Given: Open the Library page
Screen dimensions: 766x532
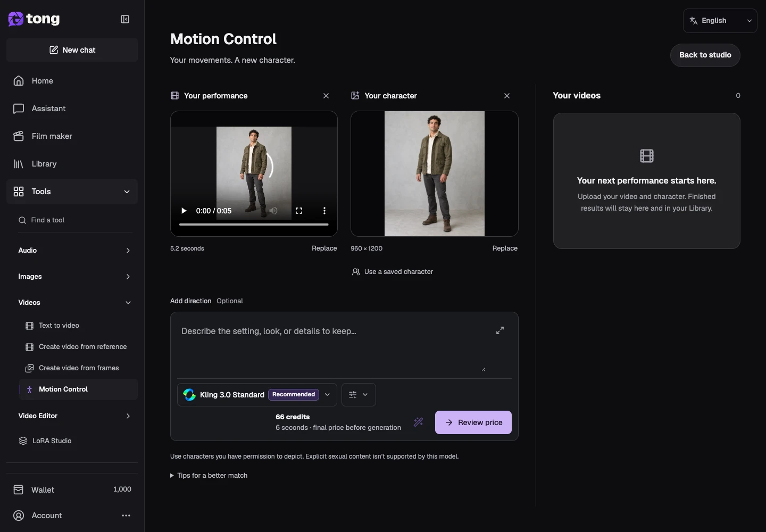Looking at the screenshot, I should [x=72, y=164].
